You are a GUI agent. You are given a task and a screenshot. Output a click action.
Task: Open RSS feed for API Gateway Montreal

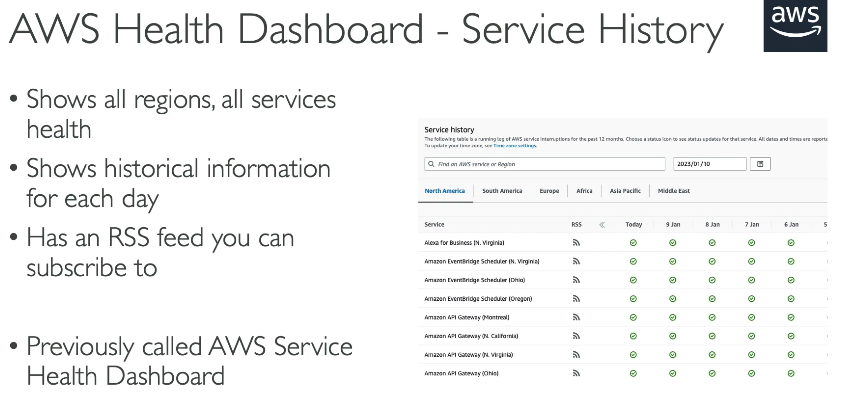pos(576,318)
